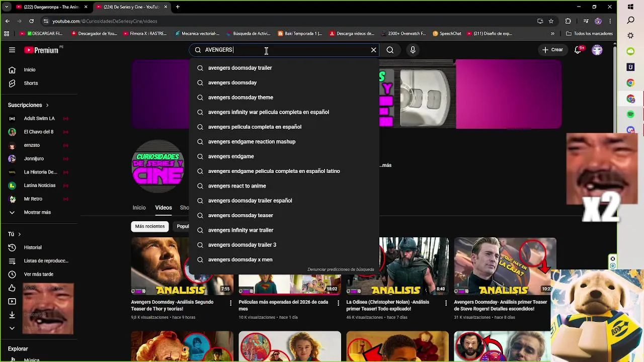This screenshot has width=644, height=362.
Task: Open Películas más esperadas del 2026 title
Action: pyautogui.click(x=283, y=305)
